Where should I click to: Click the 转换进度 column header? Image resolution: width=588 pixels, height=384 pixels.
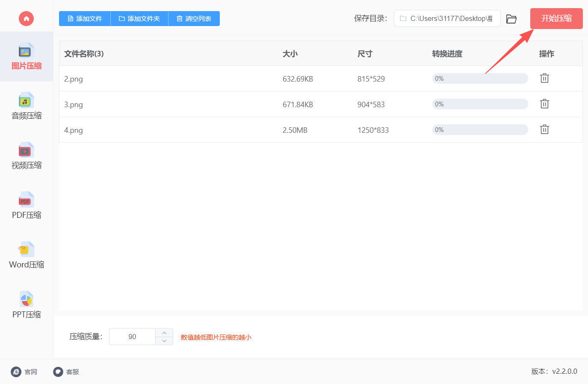[x=447, y=54]
